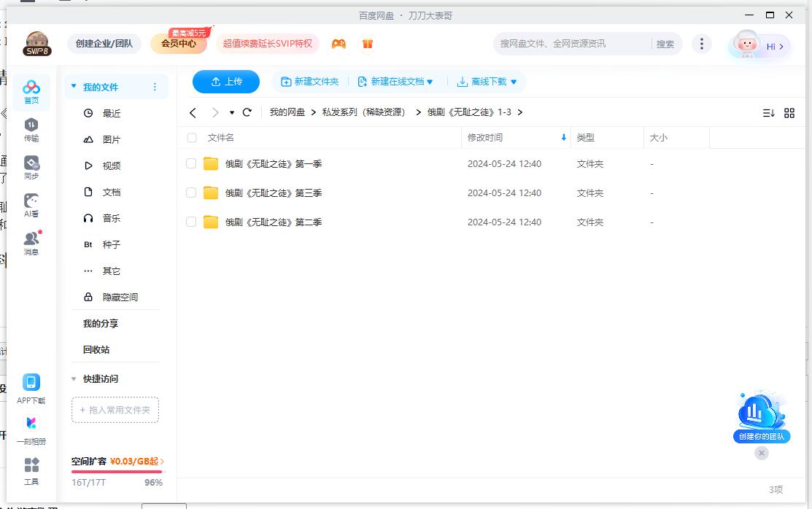The image size is (812, 509).
Task: Open the AI看 assistant icon
Action: (31, 205)
